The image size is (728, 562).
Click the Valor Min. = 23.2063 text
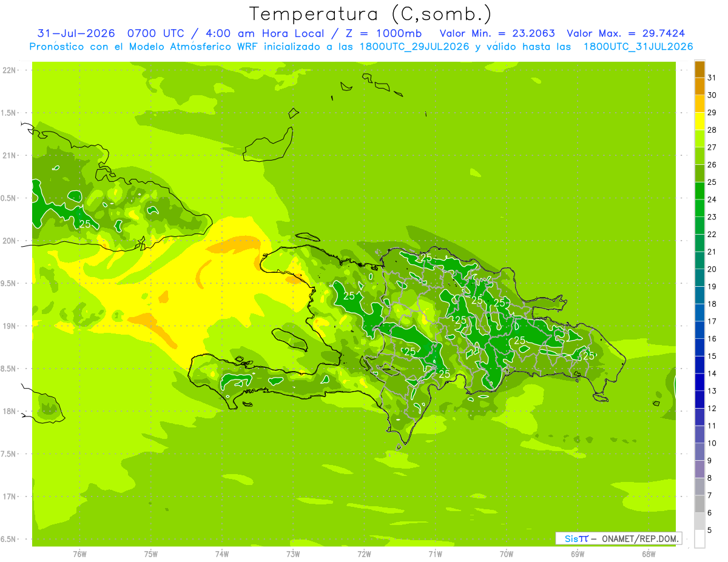[497, 33]
